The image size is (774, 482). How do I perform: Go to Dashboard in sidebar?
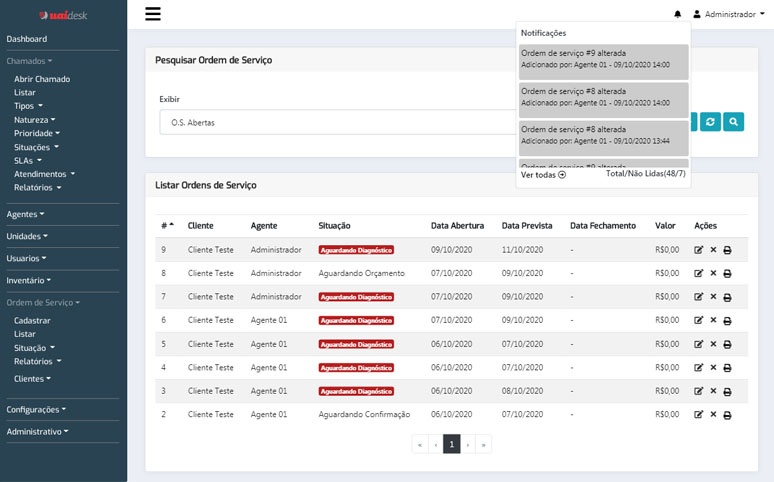27,39
